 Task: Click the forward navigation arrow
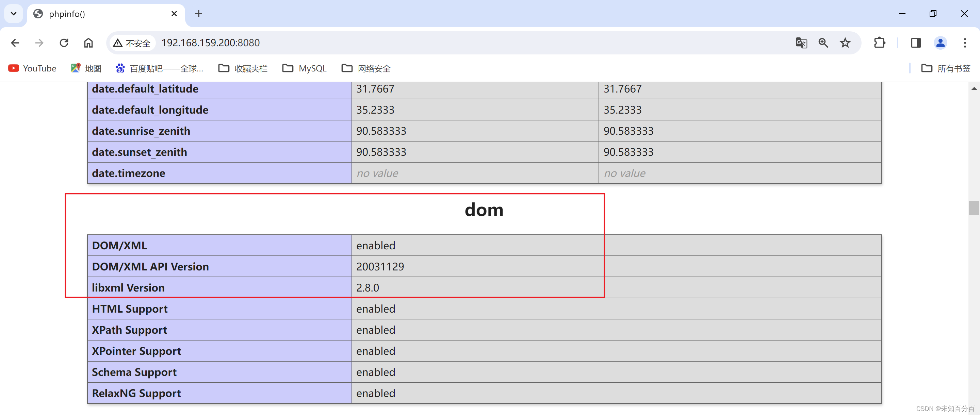(39, 43)
